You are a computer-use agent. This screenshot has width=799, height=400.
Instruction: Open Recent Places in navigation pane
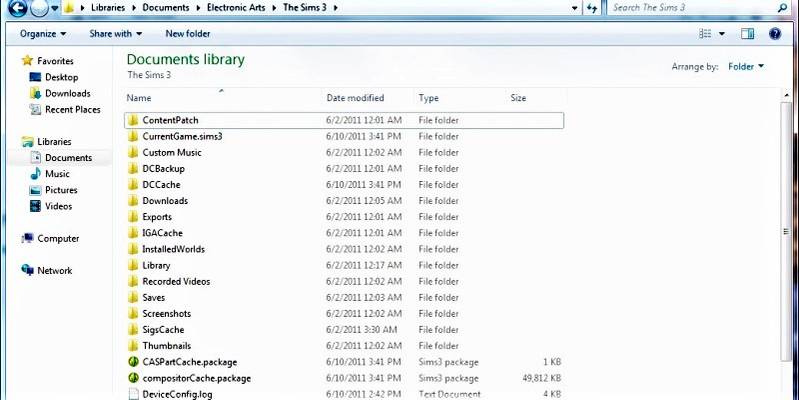point(72,110)
